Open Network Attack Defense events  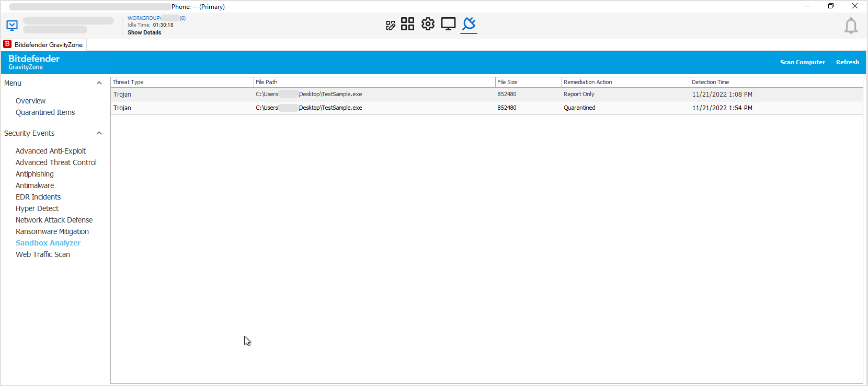(54, 220)
